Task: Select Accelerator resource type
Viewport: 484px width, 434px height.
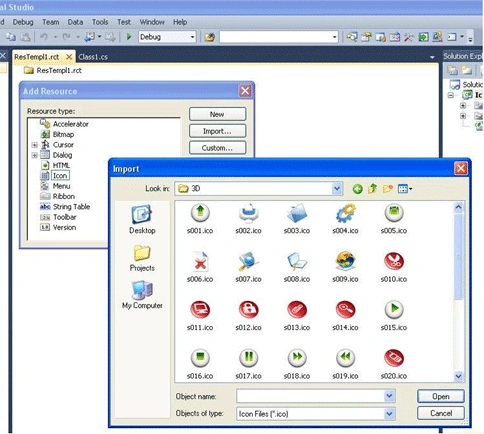Action: tap(64, 124)
